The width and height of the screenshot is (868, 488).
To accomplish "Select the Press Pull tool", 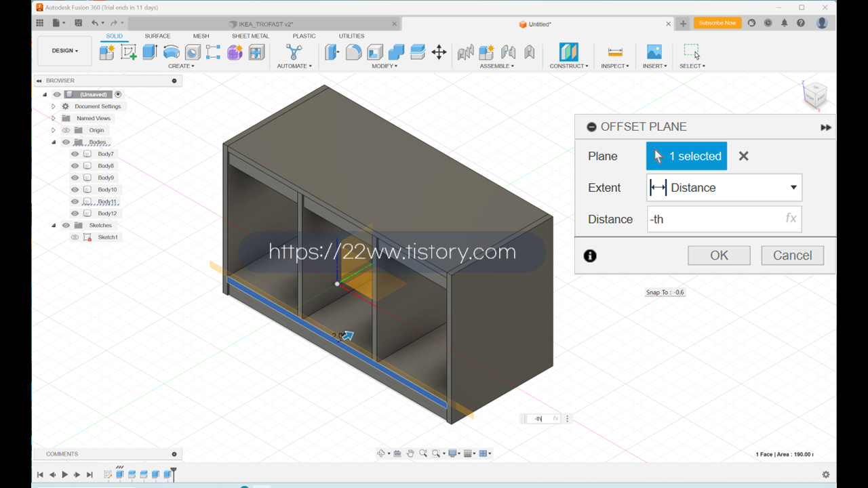I will (332, 52).
